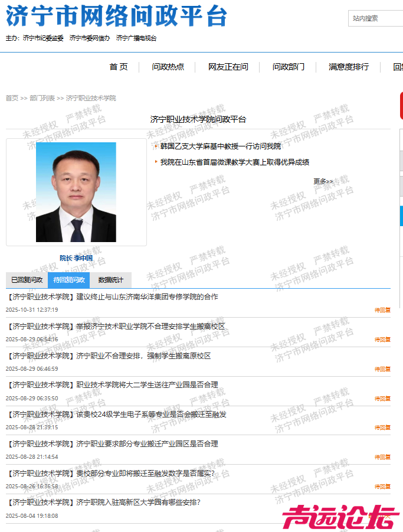Click the 站内搜索 search input field
403x532 pixels.
click(375, 18)
